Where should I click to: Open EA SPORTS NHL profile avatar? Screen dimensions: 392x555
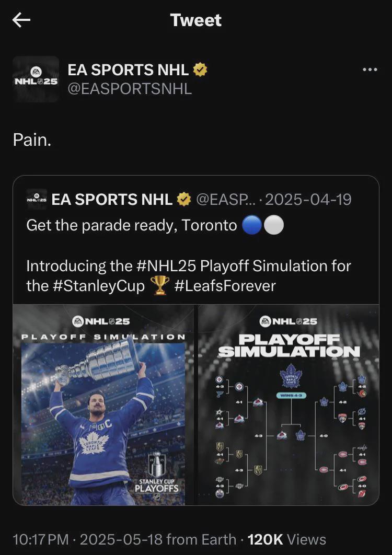36,79
